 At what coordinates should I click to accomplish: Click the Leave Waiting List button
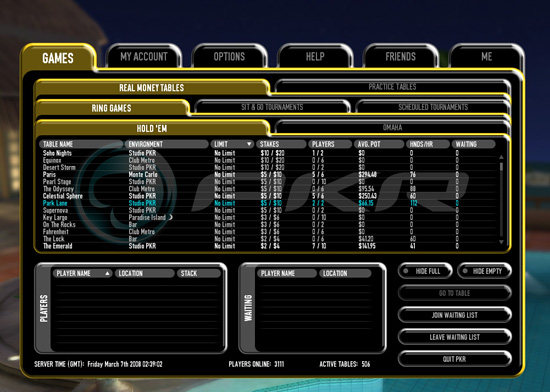coord(455,337)
